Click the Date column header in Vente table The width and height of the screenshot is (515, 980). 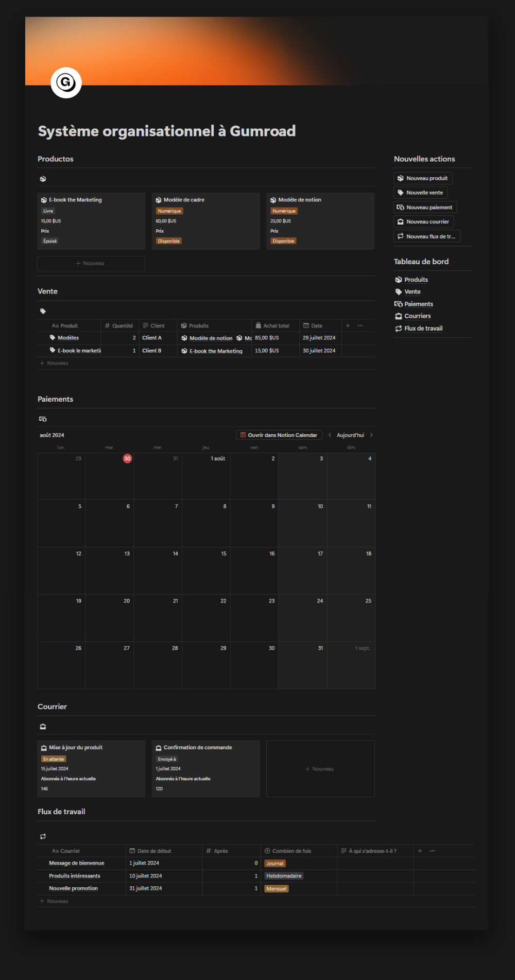[x=320, y=325]
